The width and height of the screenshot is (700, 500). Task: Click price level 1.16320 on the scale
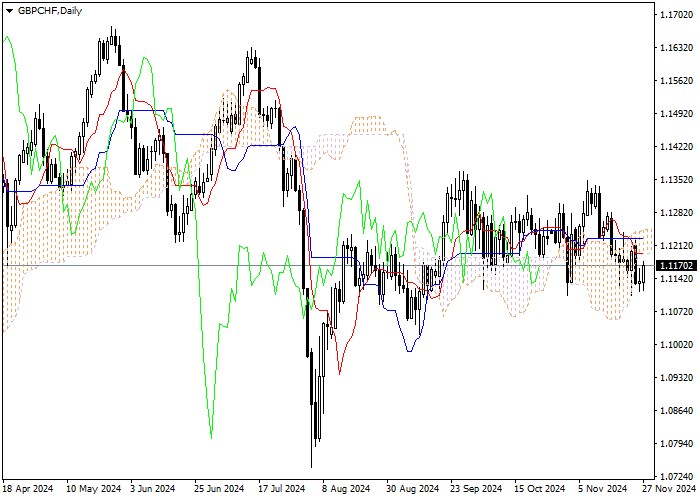[x=676, y=48]
